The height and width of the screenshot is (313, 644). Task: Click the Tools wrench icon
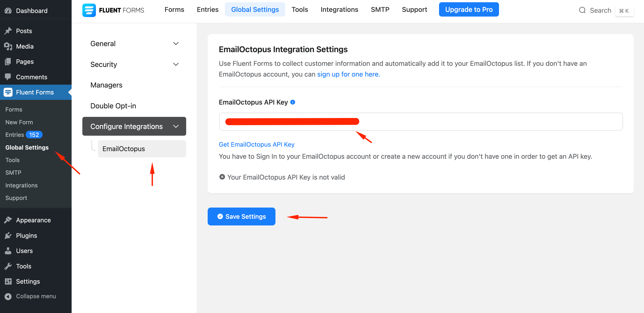(x=8, y=266)
